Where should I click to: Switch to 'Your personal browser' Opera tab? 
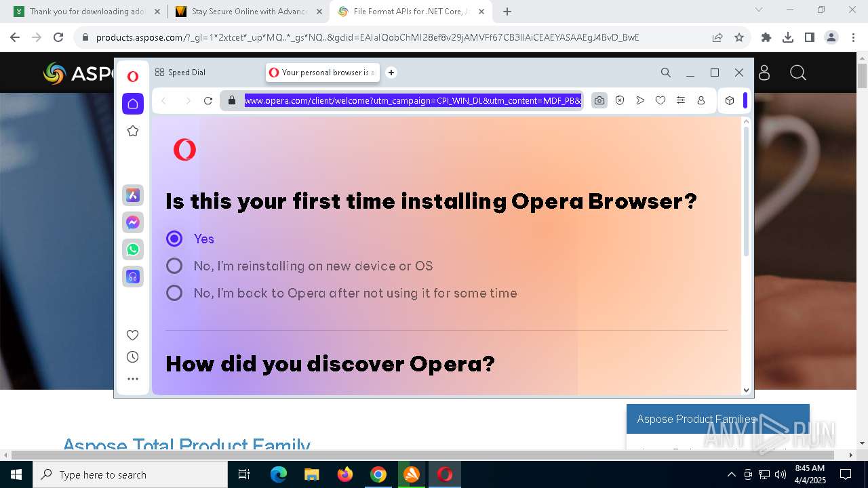(323, 73)
